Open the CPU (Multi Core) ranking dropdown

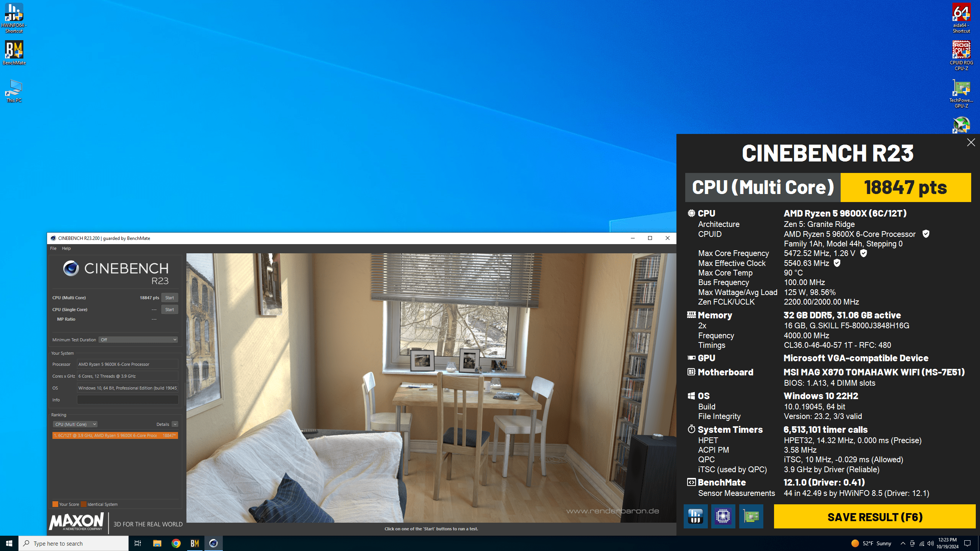click(x=75, y=424)
